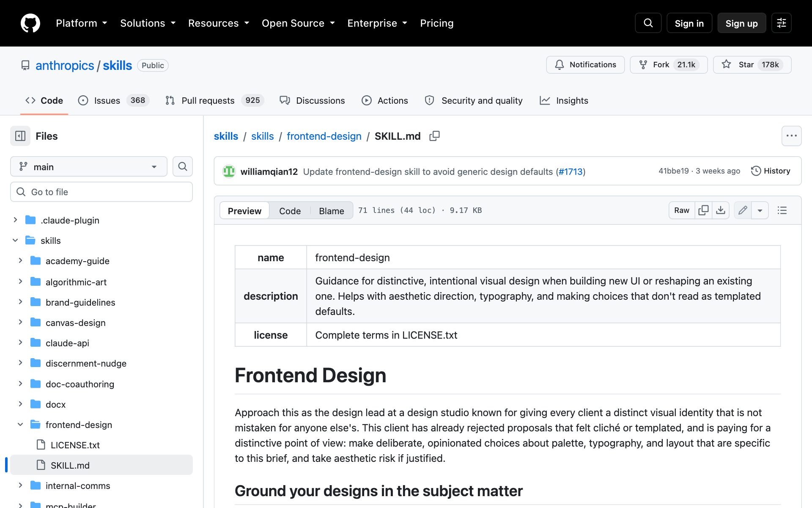The height and width of the screenshot is (508, 812).
Task: Open appearance settings sliders icon
Action: [x=781, y=23]
